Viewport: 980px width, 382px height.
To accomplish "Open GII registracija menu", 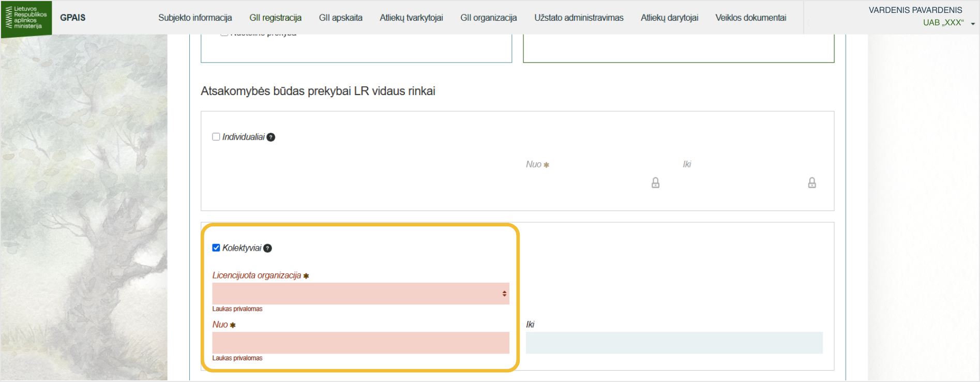I will (x=275, y=18).
